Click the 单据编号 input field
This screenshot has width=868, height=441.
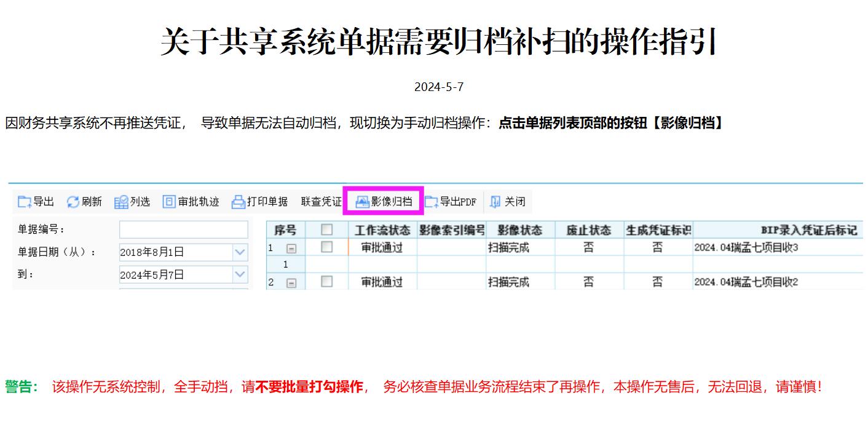183,229
